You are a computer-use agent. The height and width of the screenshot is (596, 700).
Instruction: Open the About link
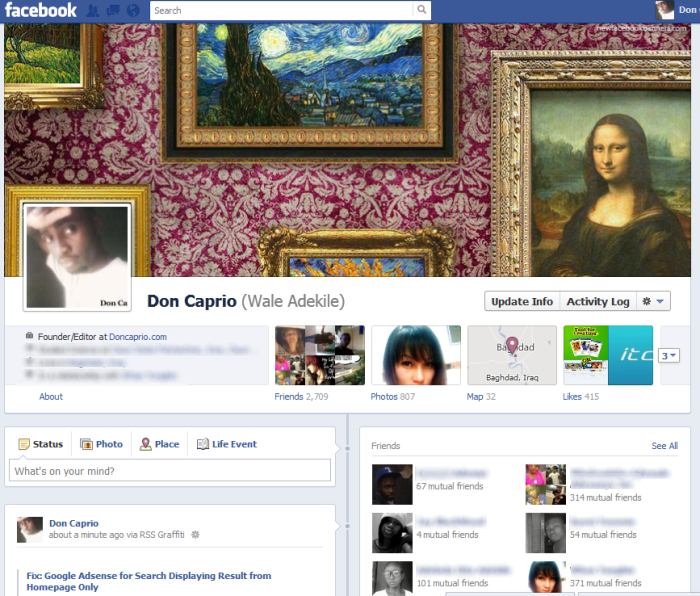click(51, 396)
